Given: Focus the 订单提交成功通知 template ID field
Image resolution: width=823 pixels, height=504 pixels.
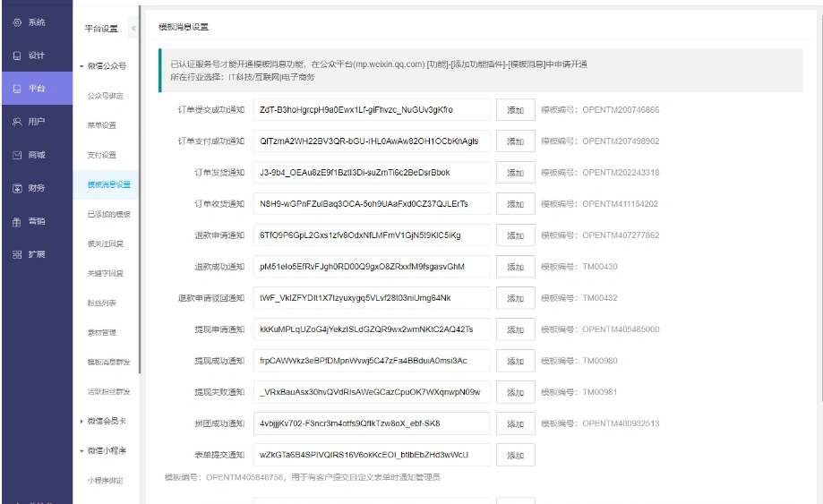Looking at the screenshot, I should click(372, 110).
